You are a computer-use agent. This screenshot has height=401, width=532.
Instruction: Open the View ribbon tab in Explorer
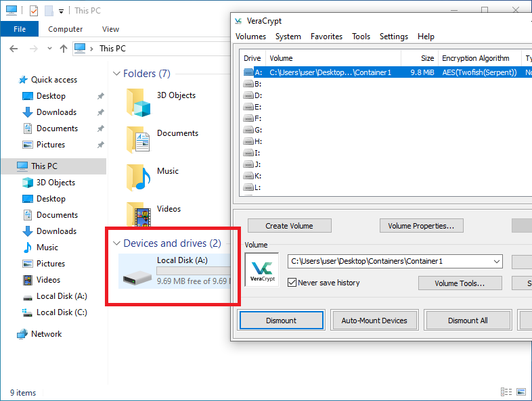click(110, 29)
